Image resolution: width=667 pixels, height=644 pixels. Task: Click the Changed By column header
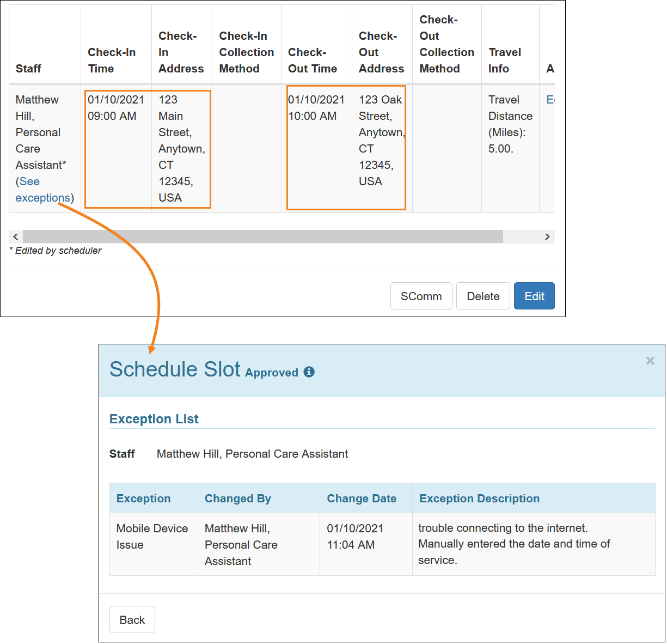238,498
